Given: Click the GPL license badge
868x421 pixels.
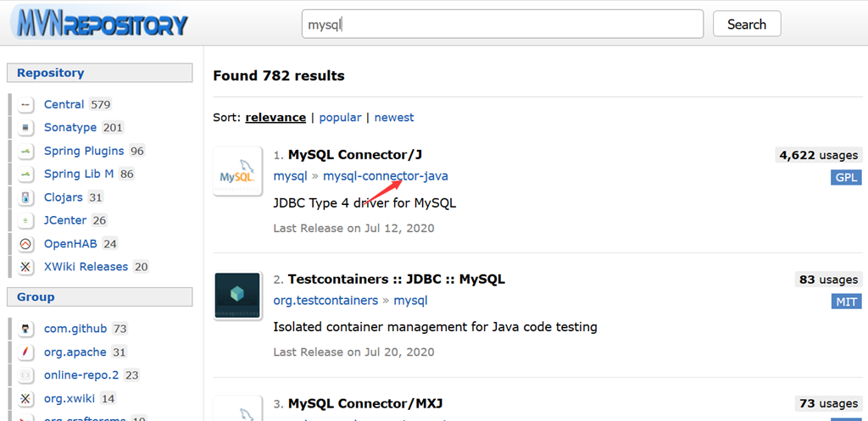Looking at the screenshot, I should (845, 177).
